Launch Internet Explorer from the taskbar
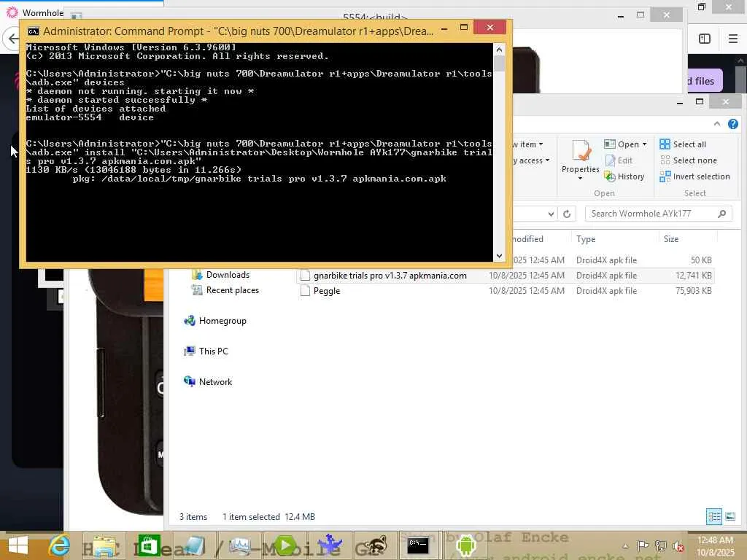This screenshot has height=560, width=747. pos(60,545)
